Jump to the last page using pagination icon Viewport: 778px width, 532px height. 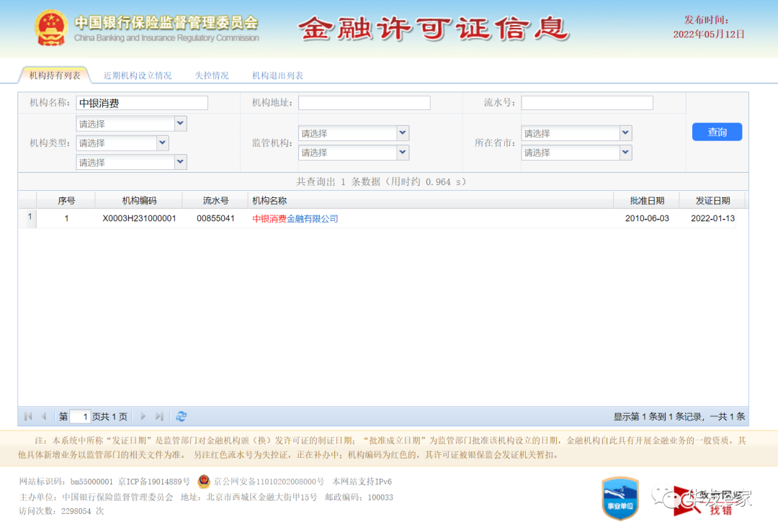coord(158,416)
